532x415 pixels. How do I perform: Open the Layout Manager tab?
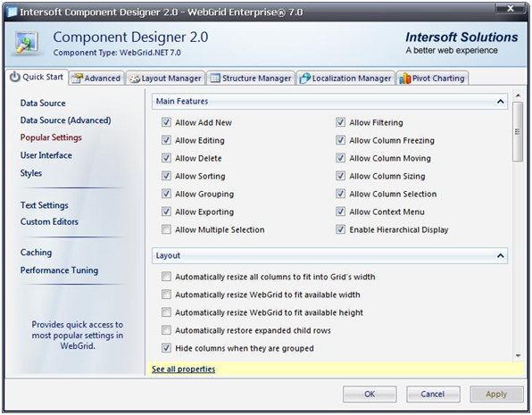point(165,78)
